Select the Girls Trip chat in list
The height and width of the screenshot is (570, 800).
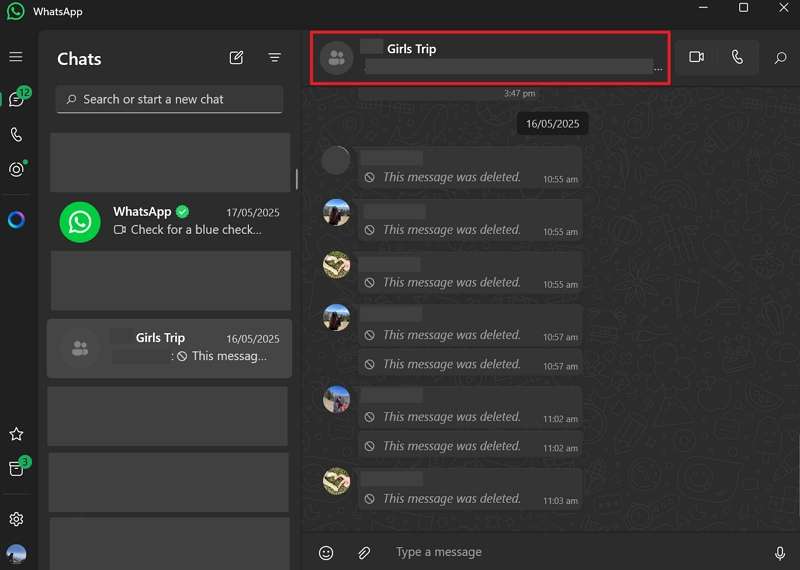[170, 348]
